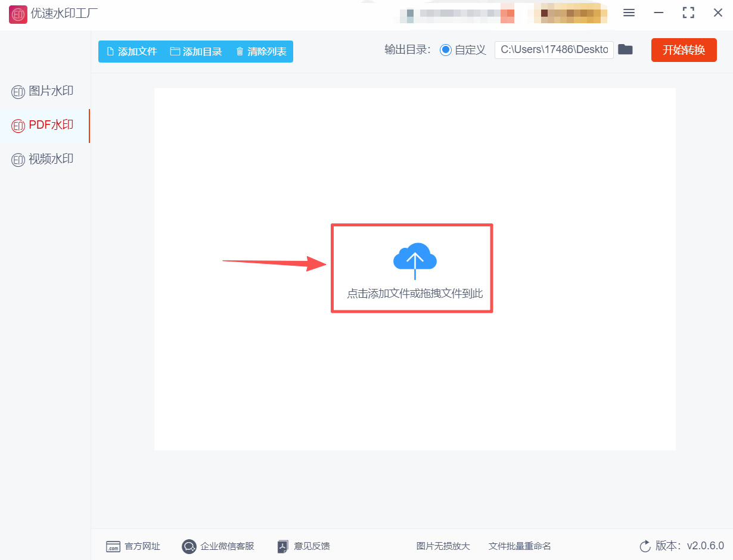Click the 优速水印工厂 app logo
This screenshot has width=733, height=560.
pyautogui.click(x=18, y=14)
